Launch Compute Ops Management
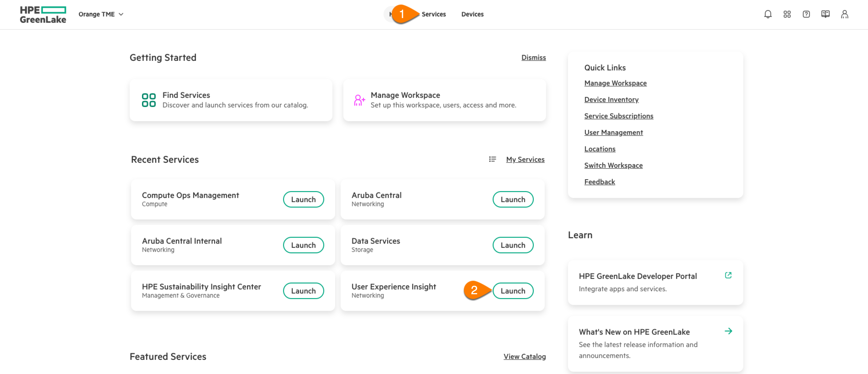Viewport: 868px width, 374px height. 303,200
